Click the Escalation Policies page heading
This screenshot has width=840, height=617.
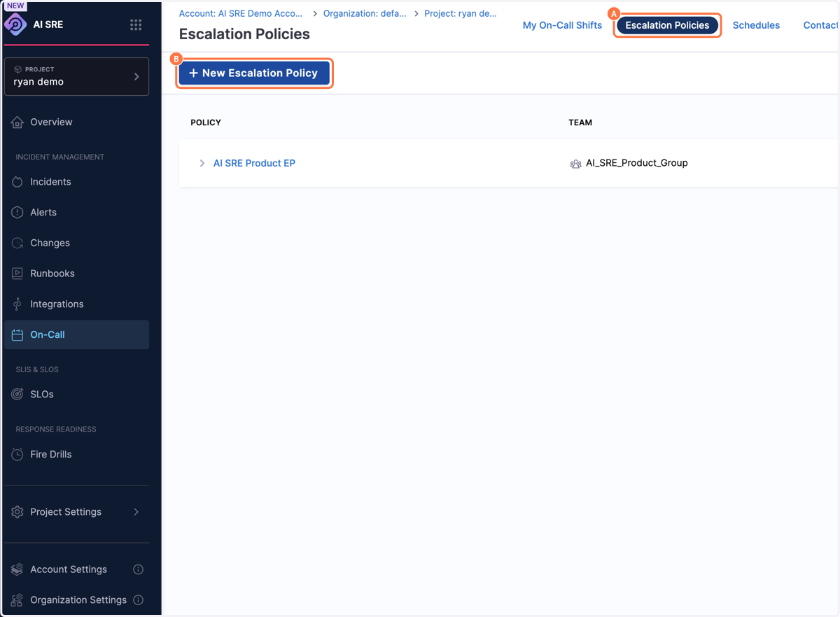(x=244, y=34)
